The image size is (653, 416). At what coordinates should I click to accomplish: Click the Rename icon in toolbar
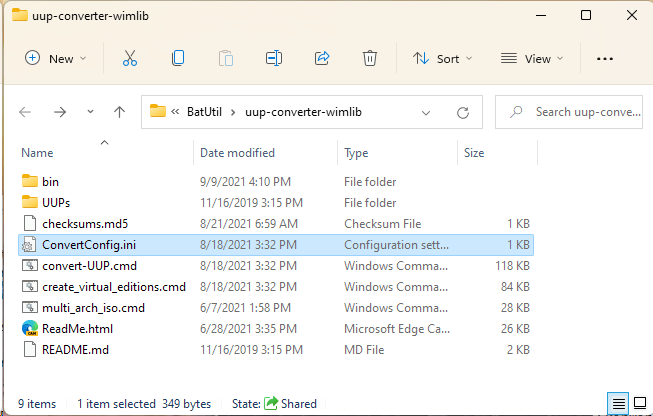pos(274,59)
